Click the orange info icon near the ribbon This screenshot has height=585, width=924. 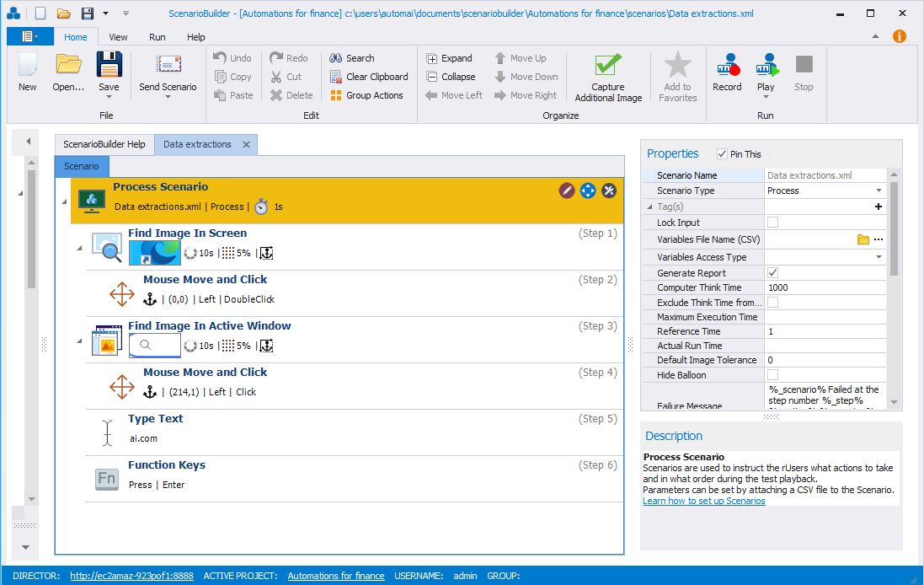coord(900,36)
